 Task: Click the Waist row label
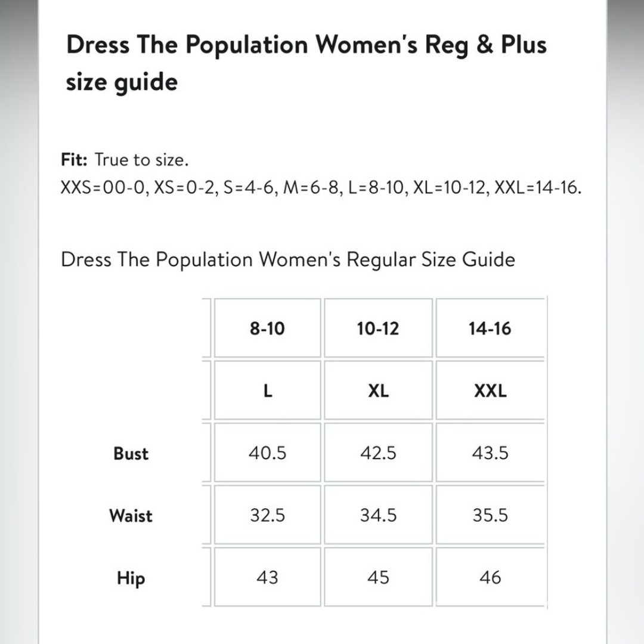131,515
